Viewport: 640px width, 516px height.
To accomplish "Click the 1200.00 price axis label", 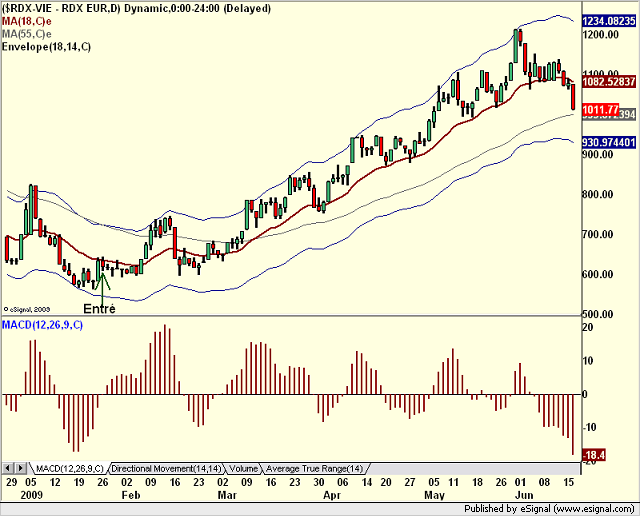I will (x=602, y=34).
